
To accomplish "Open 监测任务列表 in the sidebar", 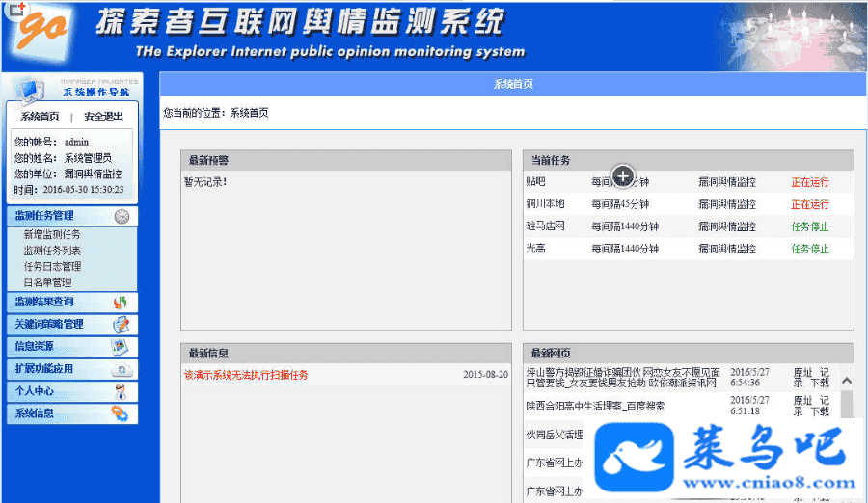I will pyautogui.click(x=52, y=251).
